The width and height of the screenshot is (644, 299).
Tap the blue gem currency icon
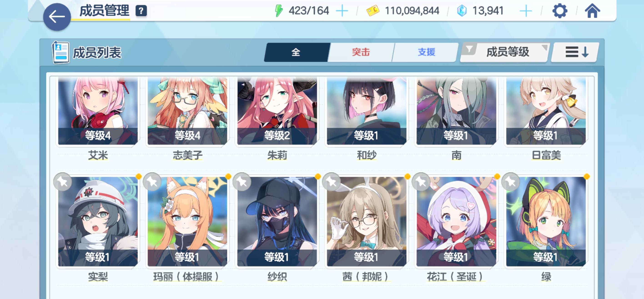point(462,11)
